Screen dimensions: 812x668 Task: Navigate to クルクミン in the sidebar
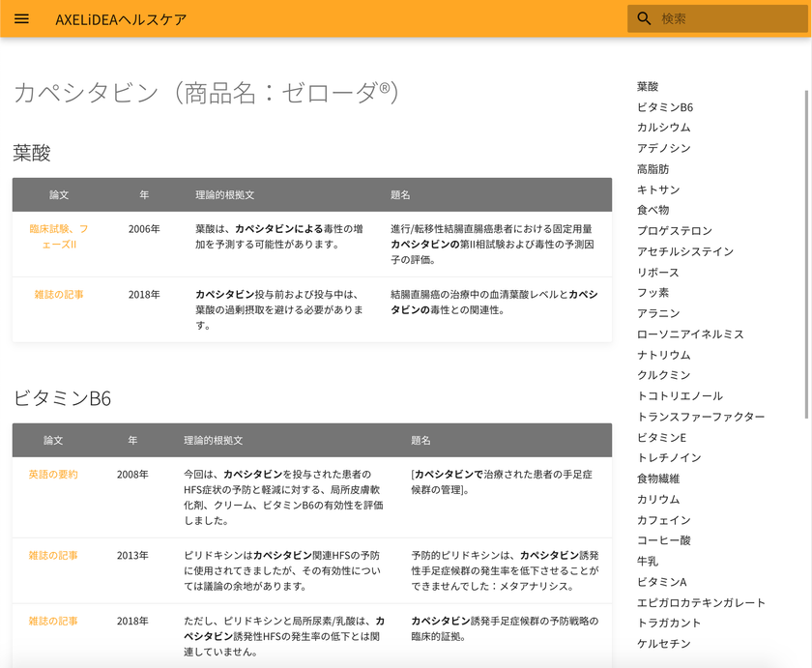point(663,375)
